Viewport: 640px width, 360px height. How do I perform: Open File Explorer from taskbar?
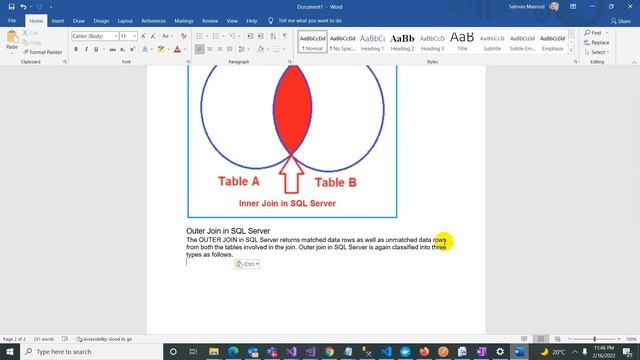coord(213,351)
